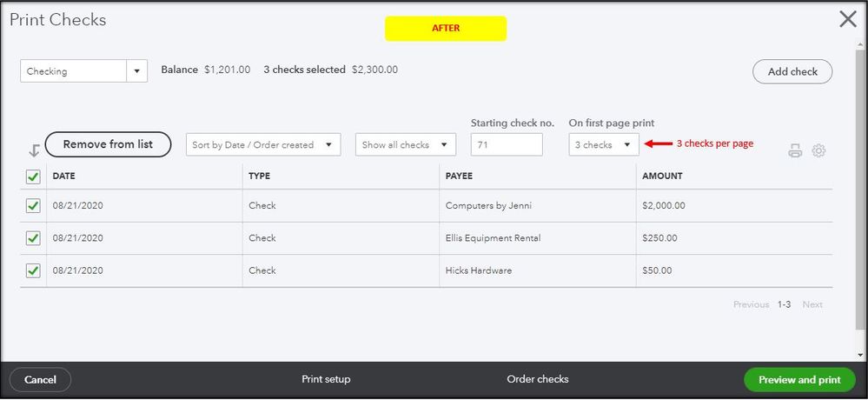Open the Print setup link
868x400 pixels.
326,379
